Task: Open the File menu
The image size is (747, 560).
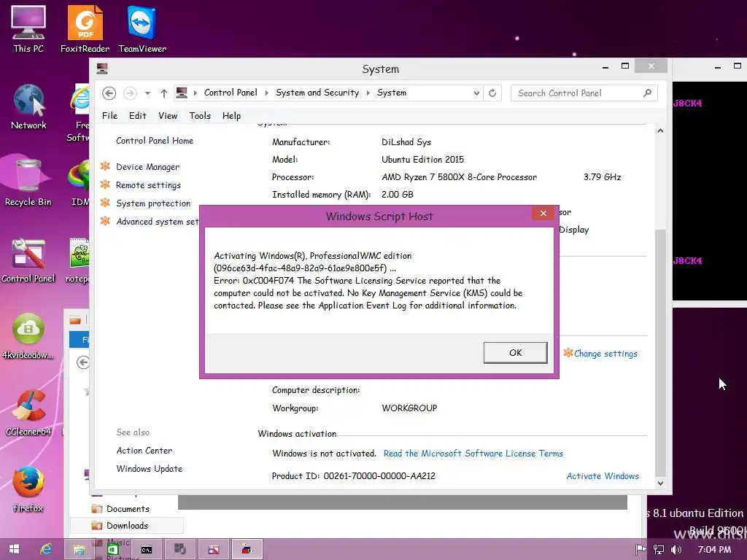Action: point(109,116)
